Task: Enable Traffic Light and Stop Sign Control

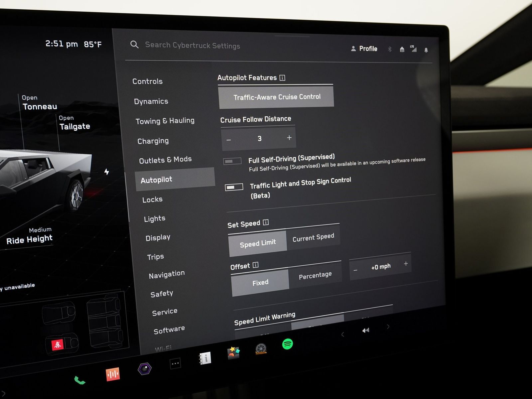Action: coord(234,187)
